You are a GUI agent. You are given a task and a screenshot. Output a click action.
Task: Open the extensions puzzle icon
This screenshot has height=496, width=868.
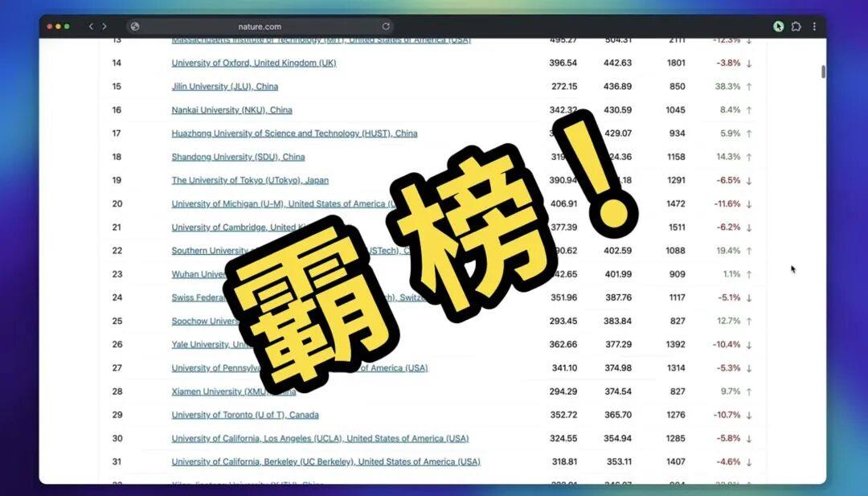pos(796,27)
